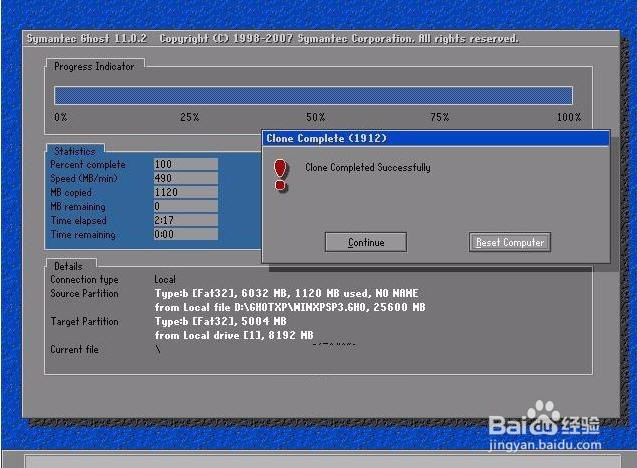
Task: Click the Continue button
Action: click(x=366, y=242)
